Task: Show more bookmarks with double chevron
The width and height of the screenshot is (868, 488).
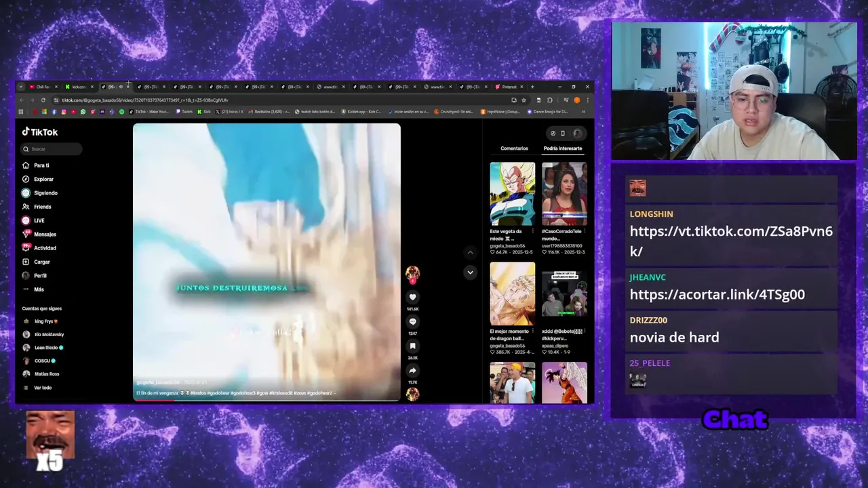Action: click(x=583, y=112)
